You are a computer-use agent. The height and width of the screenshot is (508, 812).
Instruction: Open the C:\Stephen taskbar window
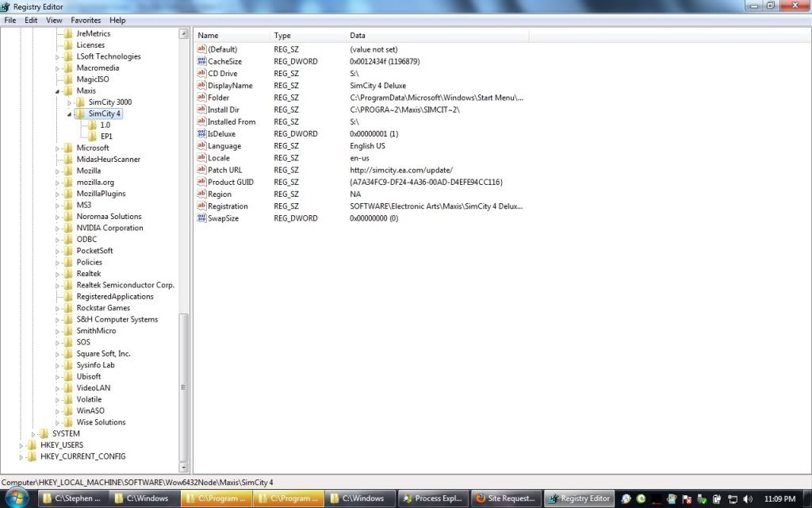click(72, 498)
